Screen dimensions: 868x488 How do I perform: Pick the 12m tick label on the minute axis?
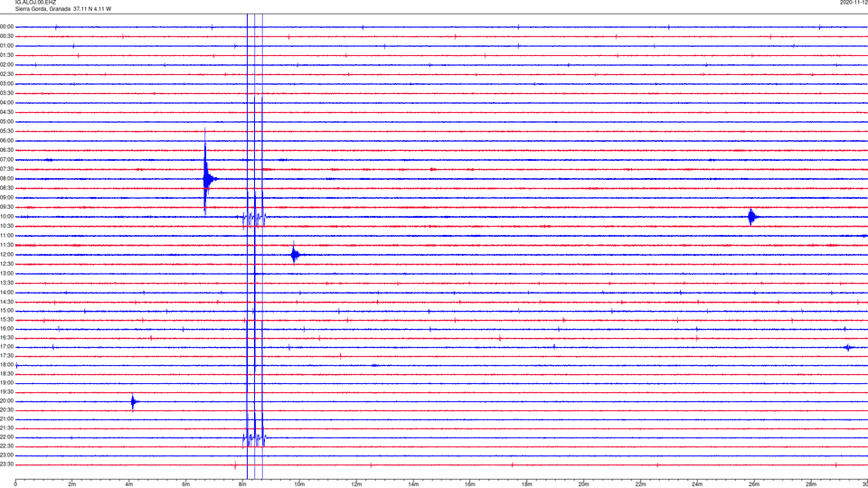click(x=356, y=484)
